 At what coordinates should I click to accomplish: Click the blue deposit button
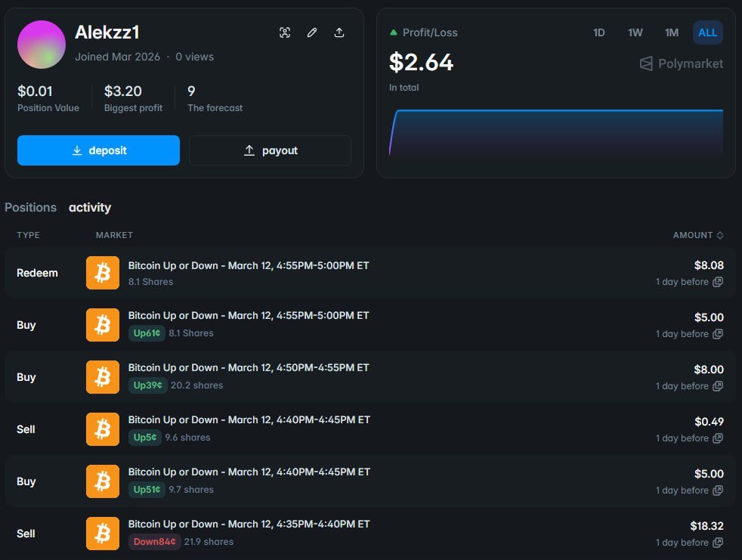click(98, 150)
